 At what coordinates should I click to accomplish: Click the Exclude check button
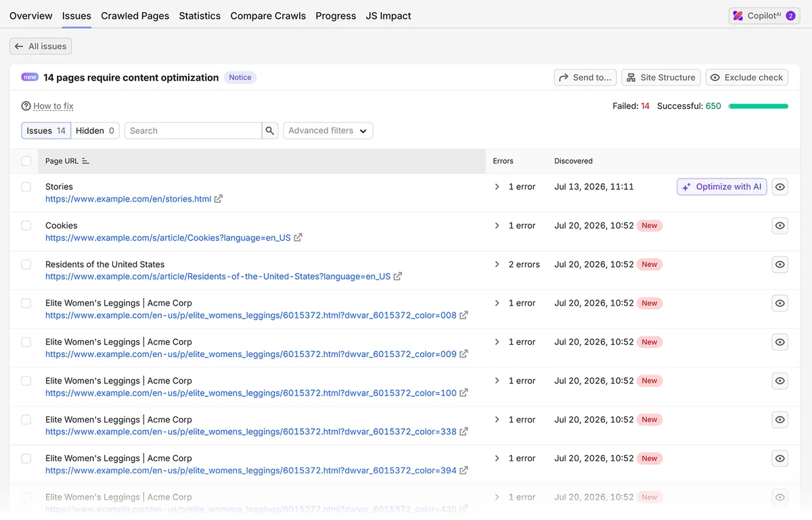(747, 77)
